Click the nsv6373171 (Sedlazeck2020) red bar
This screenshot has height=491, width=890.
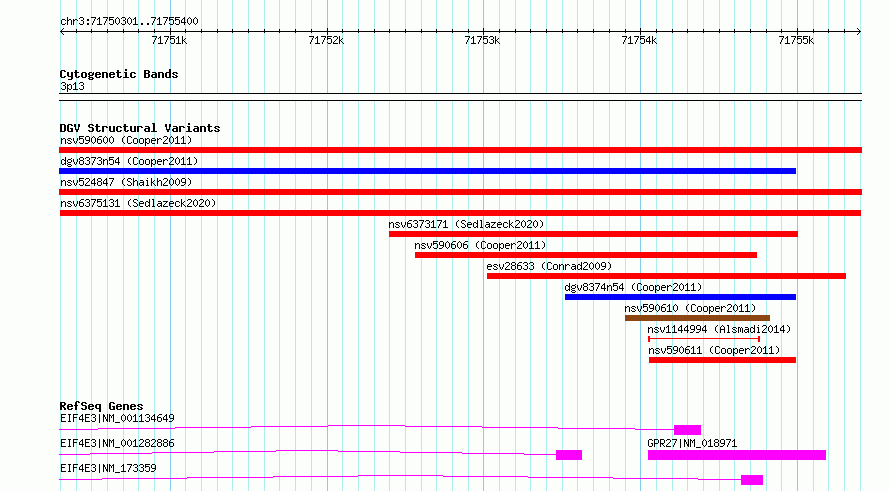tap(593, 234)
